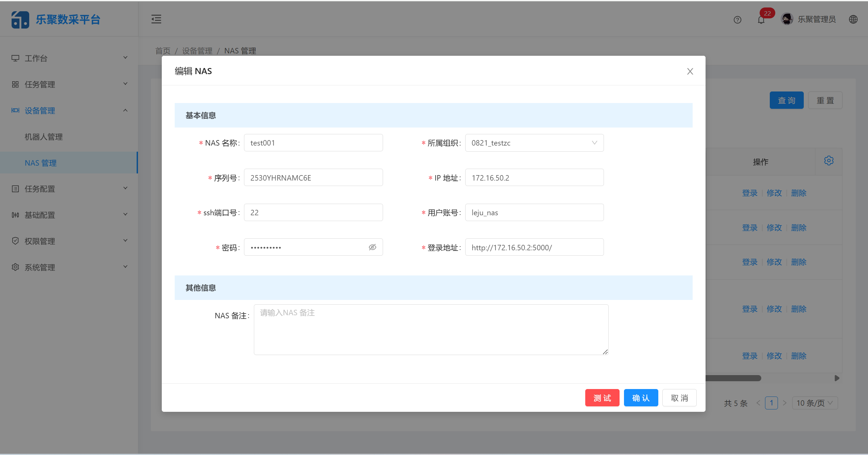Click the NAS 备注 textarea

point(431,330)
